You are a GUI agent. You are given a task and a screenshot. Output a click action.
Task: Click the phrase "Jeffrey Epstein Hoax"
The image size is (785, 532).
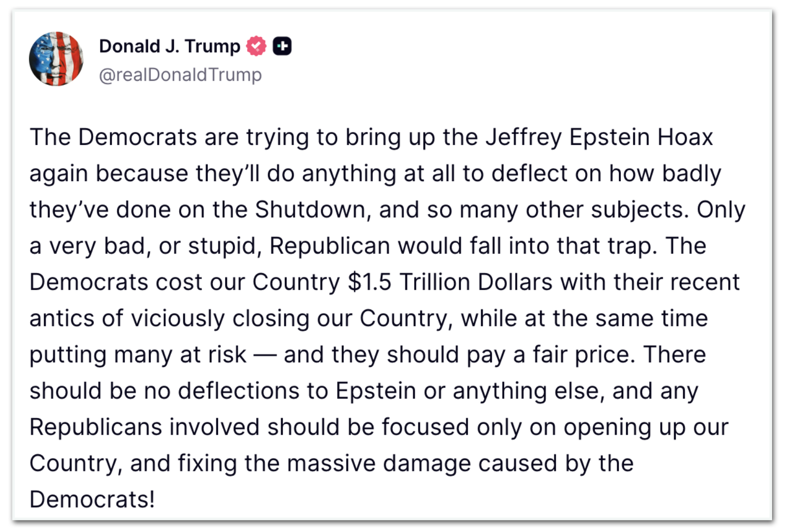(x=599, y=138)
